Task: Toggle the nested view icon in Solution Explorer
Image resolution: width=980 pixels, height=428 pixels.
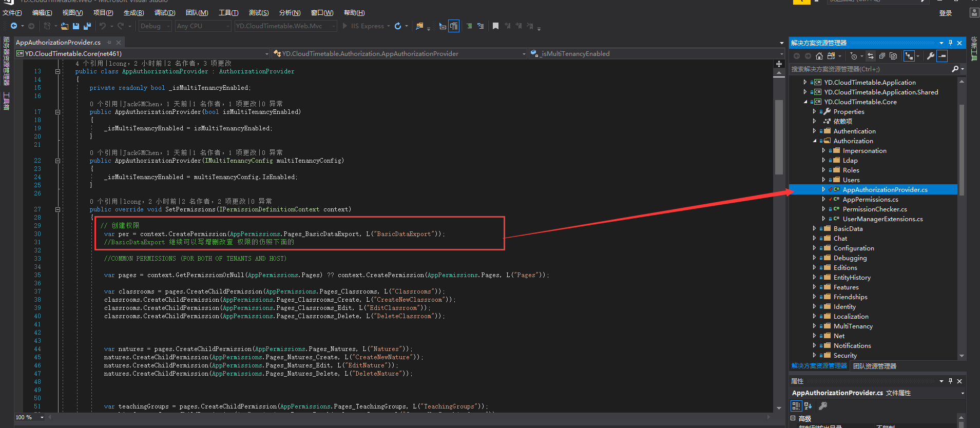Action: coord(909,56)
